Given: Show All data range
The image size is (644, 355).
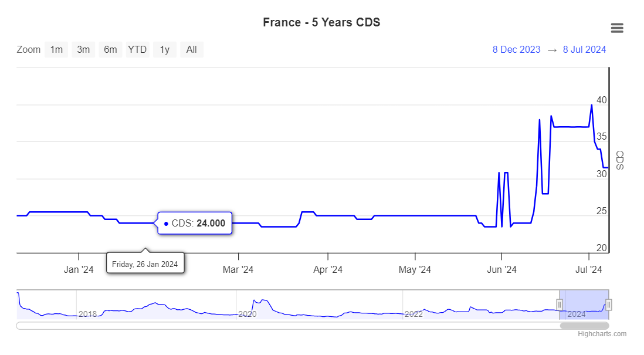Looking at the screenshot, I should tap(191, 49).
